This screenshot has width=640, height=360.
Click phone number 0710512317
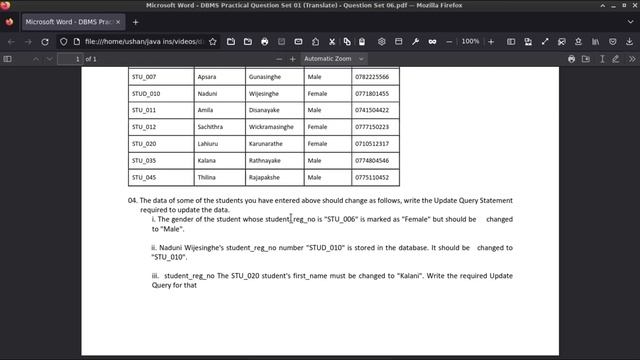point(372,144)
